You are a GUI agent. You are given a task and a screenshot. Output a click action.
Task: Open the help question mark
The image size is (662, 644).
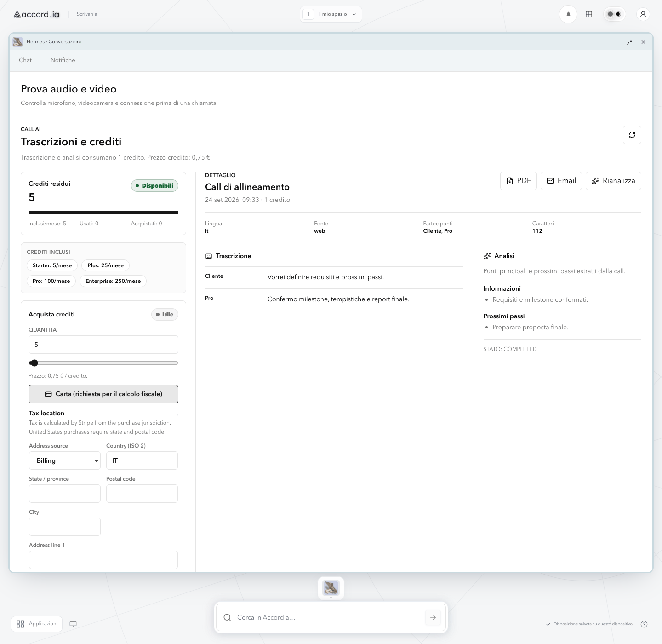coord(644,624)
